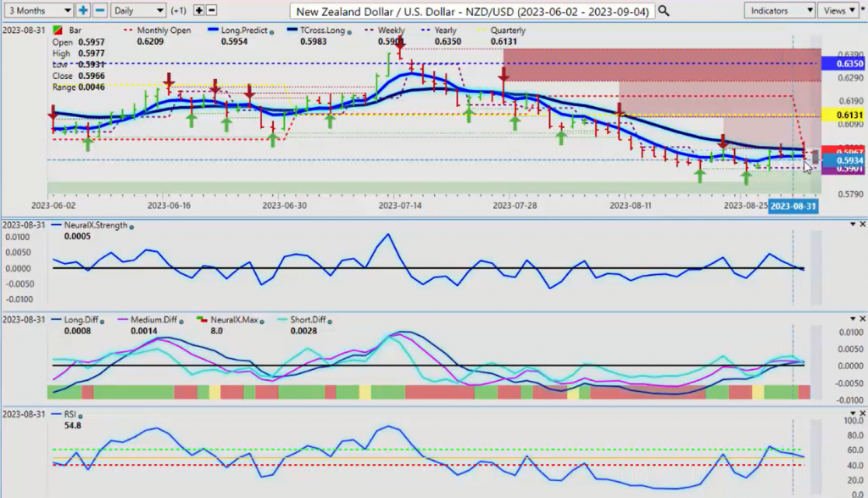868x498 pixels.
Task: Click the 2023-07-14 date axis label
Action: [400, 205]
